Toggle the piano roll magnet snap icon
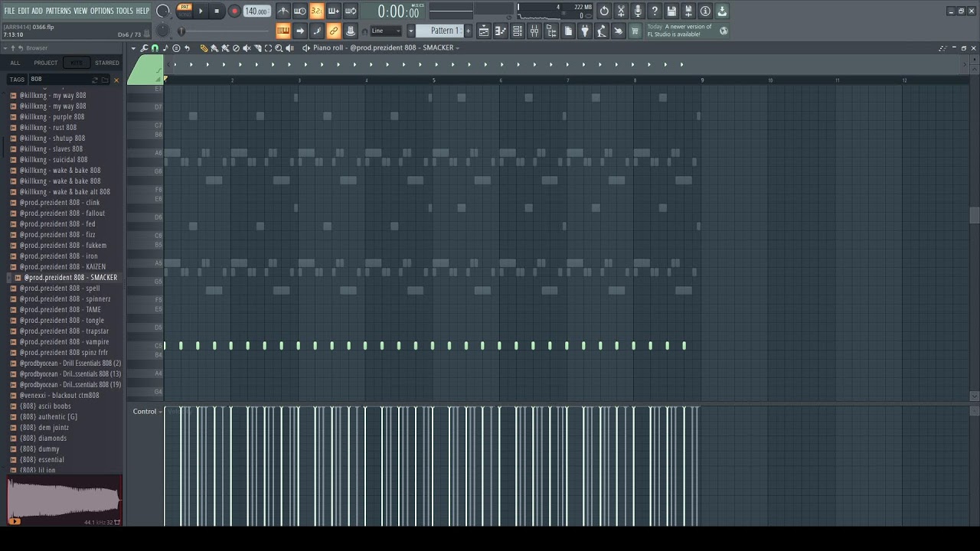The image size is (980, 551). (x=155, y=48)
